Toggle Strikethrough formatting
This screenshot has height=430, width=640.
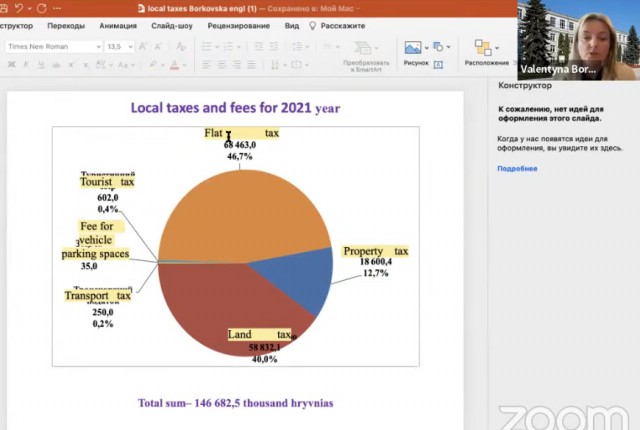(x=56, y=65)
